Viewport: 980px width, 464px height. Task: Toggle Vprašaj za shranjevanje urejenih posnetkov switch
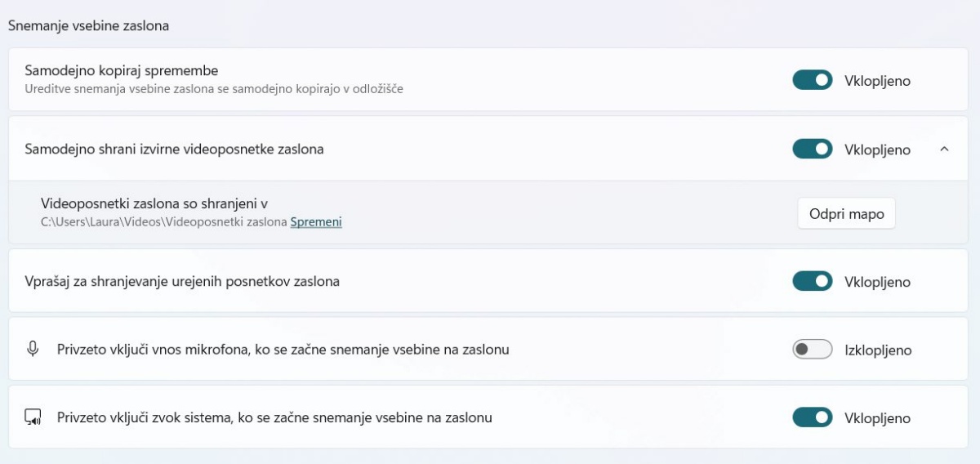click(x=812, y=281)
